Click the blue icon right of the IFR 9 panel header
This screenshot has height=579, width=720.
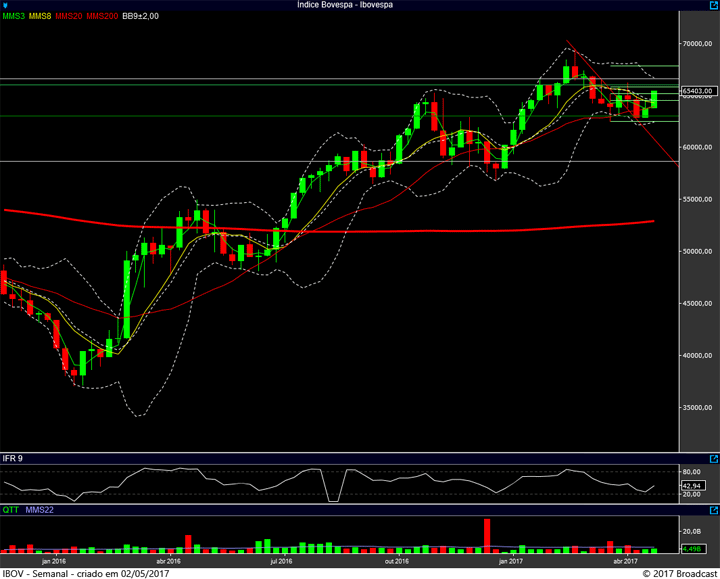tap(713, 458)
